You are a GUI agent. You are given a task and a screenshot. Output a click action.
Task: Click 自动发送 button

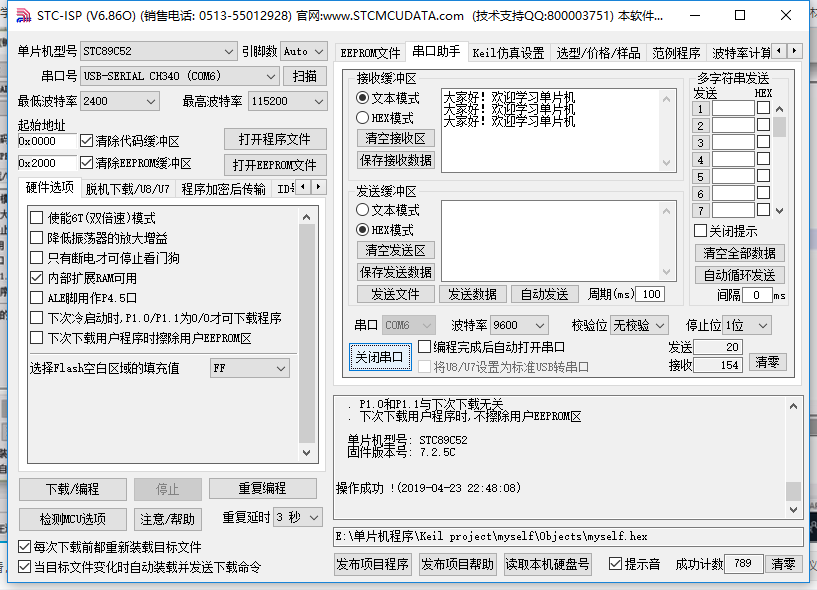pos(544,294)
